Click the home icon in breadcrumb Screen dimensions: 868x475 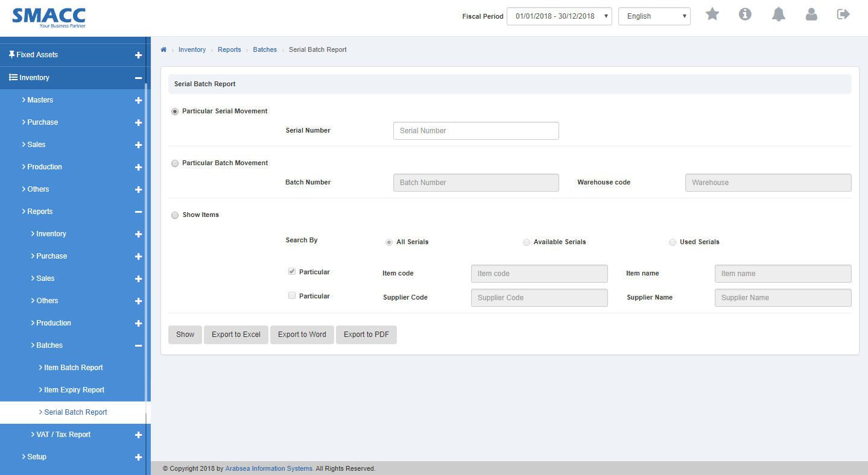(x=163, y=49)
